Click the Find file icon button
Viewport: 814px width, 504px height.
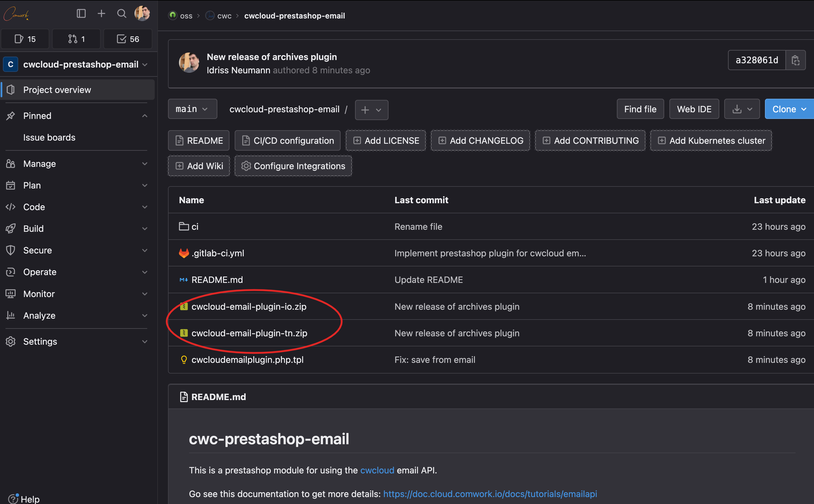click(640, 109)
